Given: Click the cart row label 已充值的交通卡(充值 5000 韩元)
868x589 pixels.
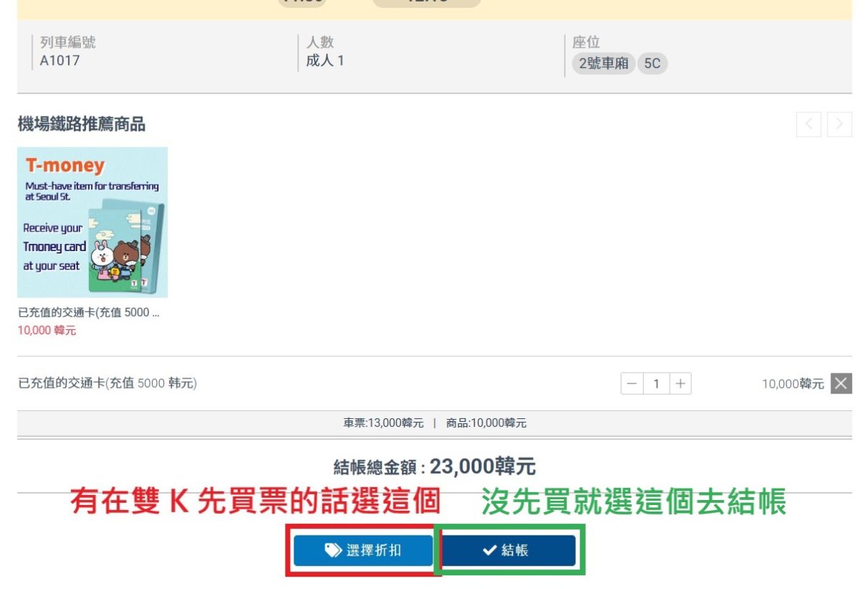Looking at the screenshot, I should click(x=107, y=384).
